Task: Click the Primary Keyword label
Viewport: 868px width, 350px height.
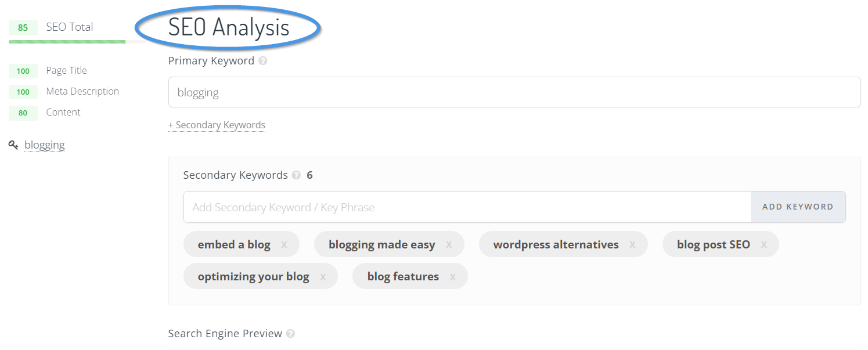Action: 211,61
